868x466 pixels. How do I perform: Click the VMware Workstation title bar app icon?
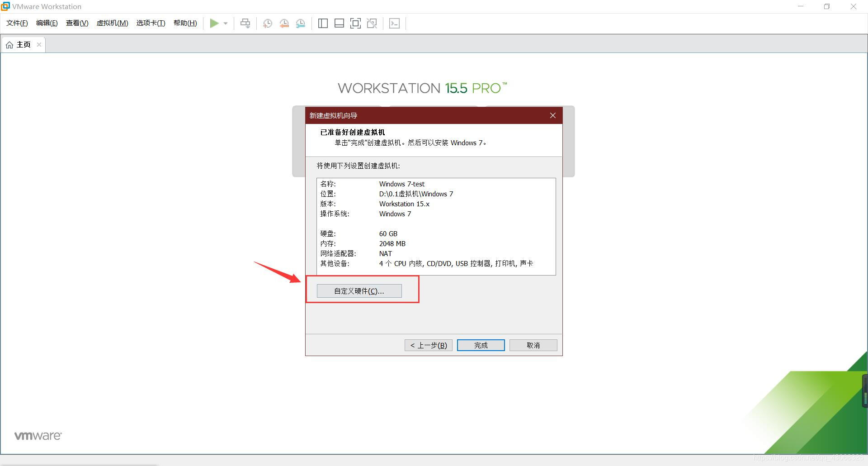(x=5, y=6)
